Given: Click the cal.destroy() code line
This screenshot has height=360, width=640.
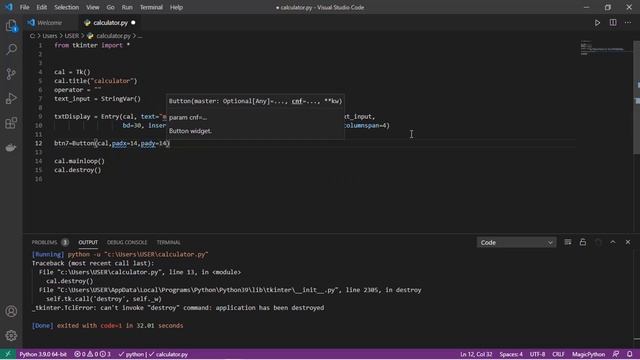Looking at the screenshot, I should 78,170.
